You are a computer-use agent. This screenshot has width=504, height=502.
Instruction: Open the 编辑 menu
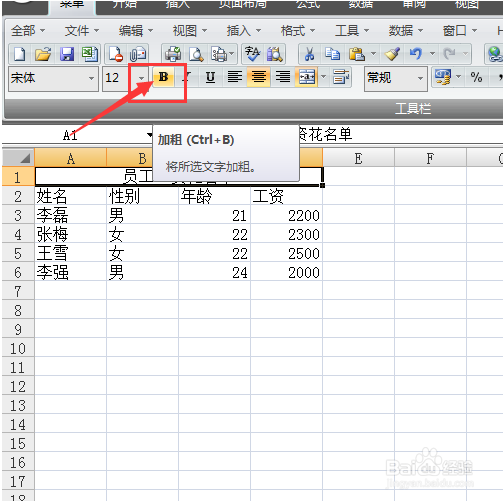pyautogui.click(x=136, y=31)
